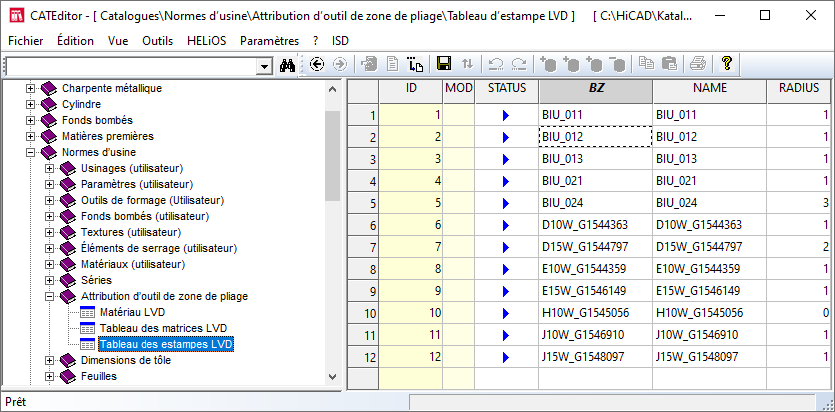Viewport: 835px width, 412px height.
Task: Select Tableau des matrices LVD
Action: click(x=162, y=328)
